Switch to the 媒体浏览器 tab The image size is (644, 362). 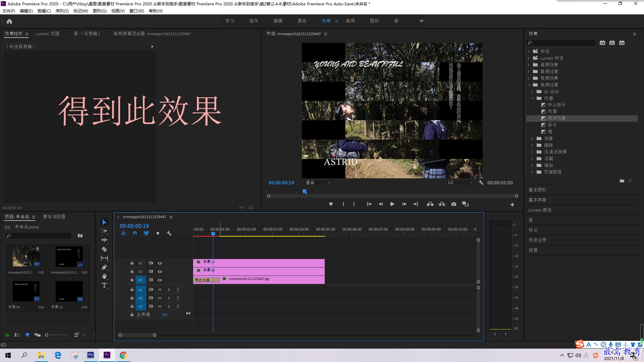(x=54, y=217)
